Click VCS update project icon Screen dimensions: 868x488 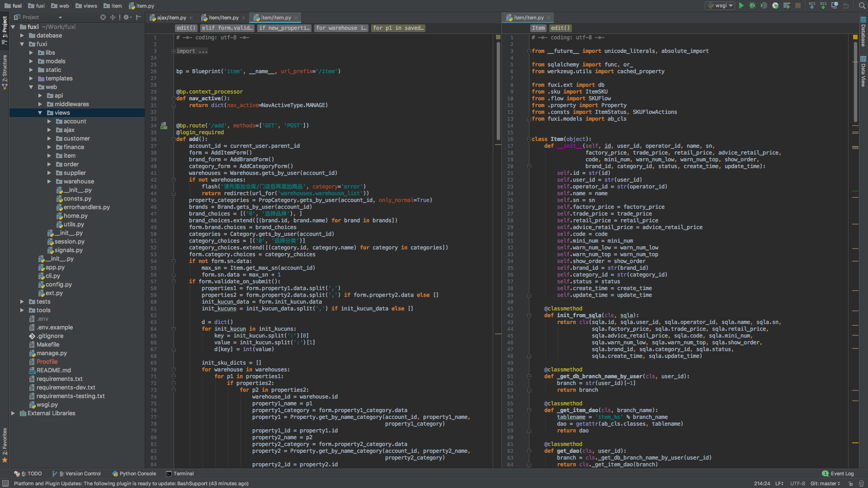pos(812,5)
